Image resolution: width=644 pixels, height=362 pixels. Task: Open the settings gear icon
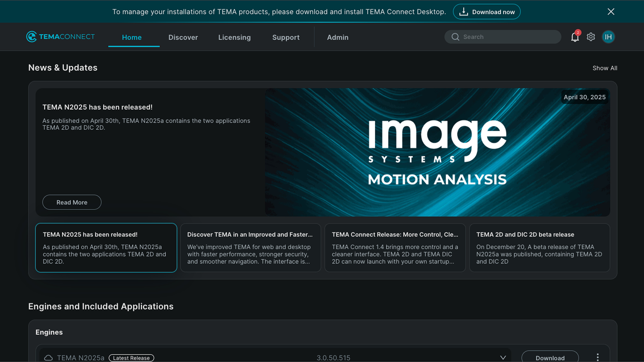[591, 37]
